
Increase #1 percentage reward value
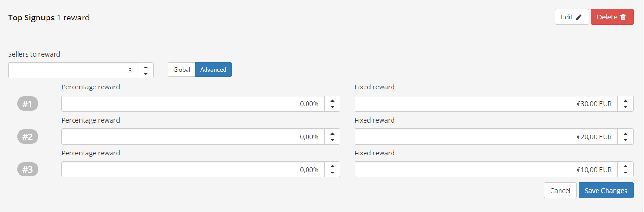(x=332, y=101)
